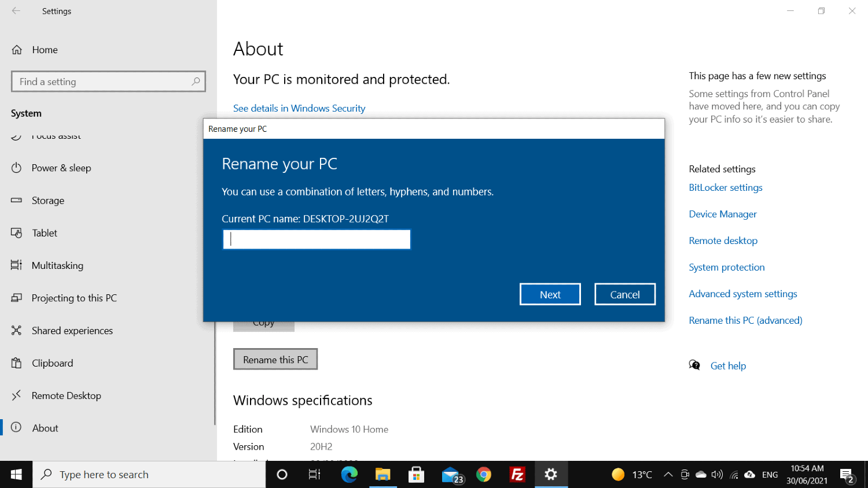Image resolution: width=868 pixels, height=488 pixels.
Task: Open Projecting to this PC settings
Action: [73, 298]
